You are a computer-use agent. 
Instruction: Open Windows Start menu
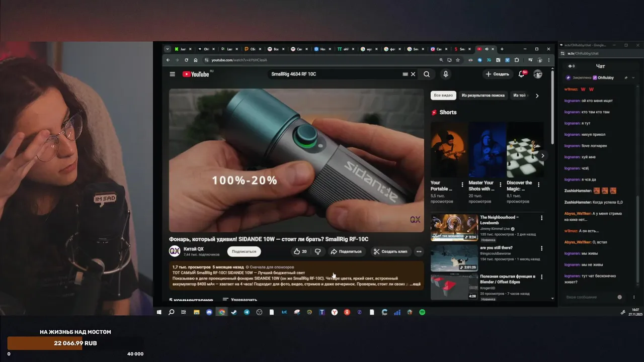(x=159, y=312)
